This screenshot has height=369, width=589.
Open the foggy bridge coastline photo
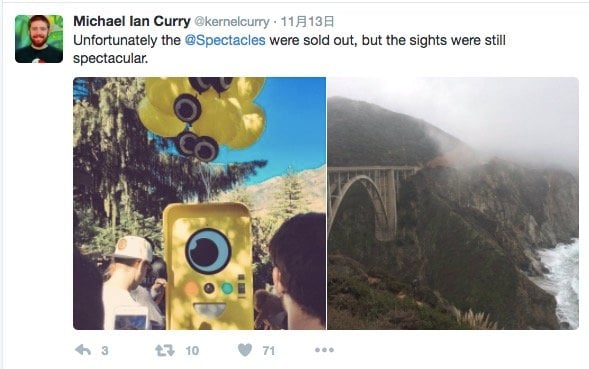(453, 203)
